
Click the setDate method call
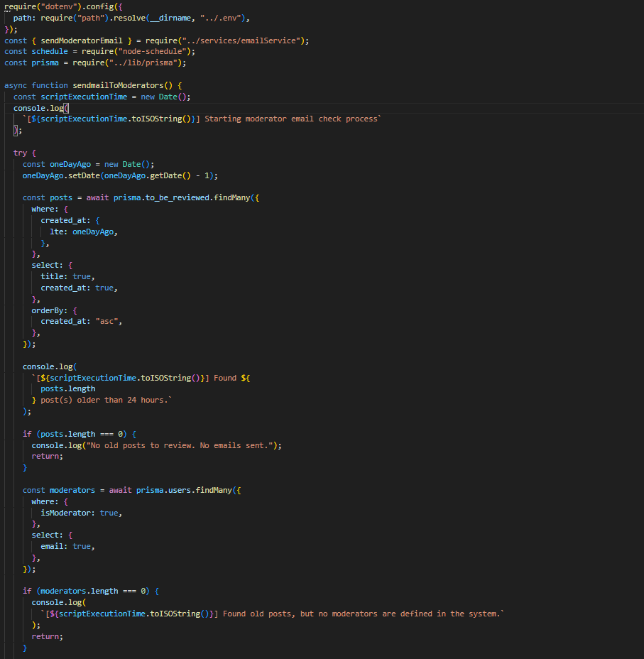click(x=83, y=175)
